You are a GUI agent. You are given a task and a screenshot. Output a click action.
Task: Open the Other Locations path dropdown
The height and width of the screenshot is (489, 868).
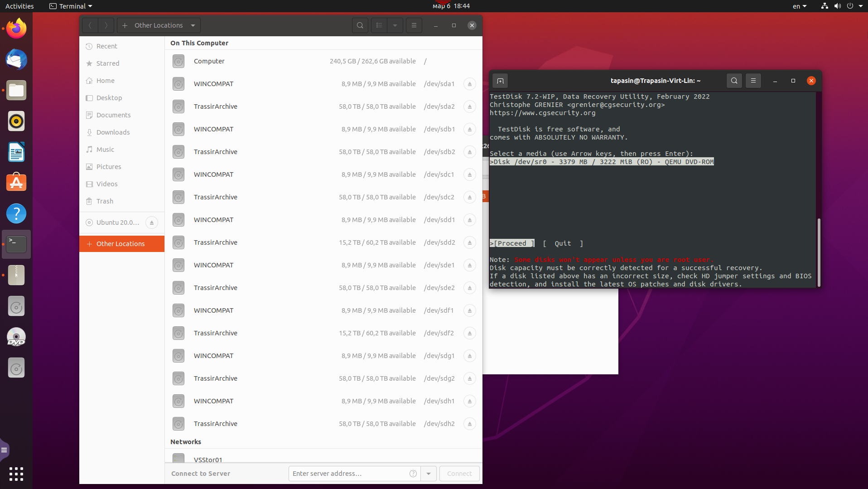pos(193,25)
